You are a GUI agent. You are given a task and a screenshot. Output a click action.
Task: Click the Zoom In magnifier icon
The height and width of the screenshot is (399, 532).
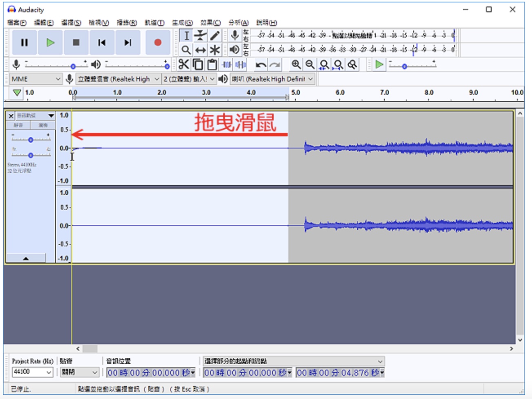[x=296, y=64]
